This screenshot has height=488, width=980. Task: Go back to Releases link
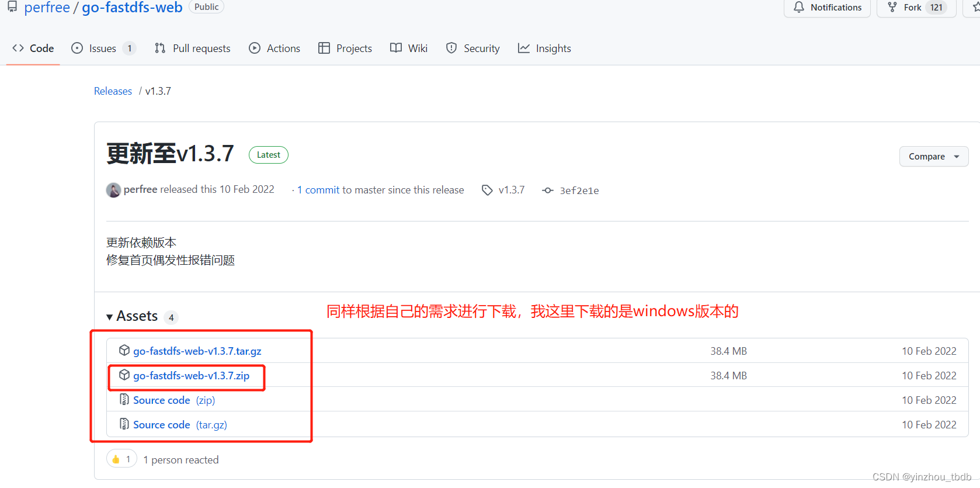point(113,91)
